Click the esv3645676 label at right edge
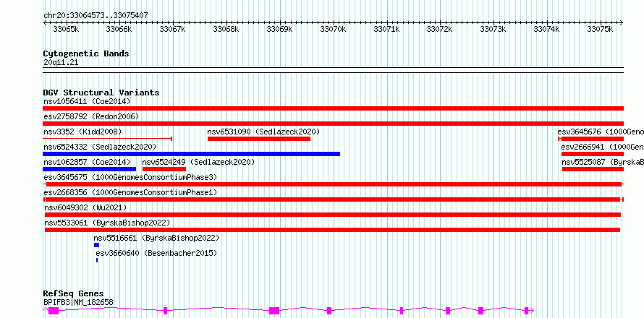The image size is (644, 318). pos(601,132)
